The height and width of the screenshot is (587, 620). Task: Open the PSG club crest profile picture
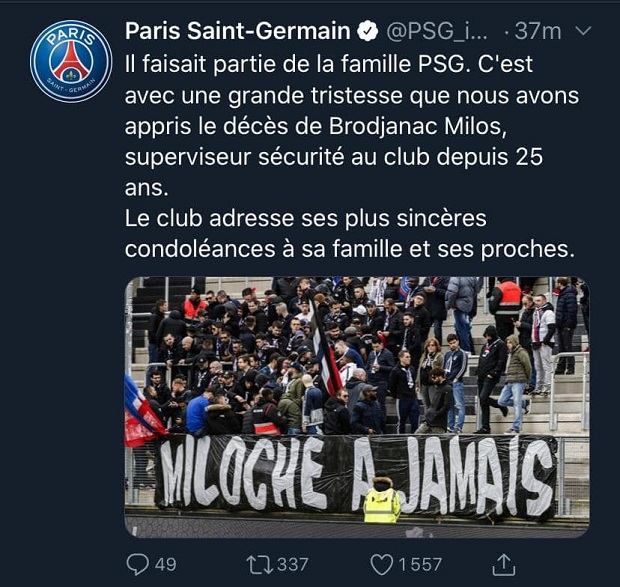[71, 61]
